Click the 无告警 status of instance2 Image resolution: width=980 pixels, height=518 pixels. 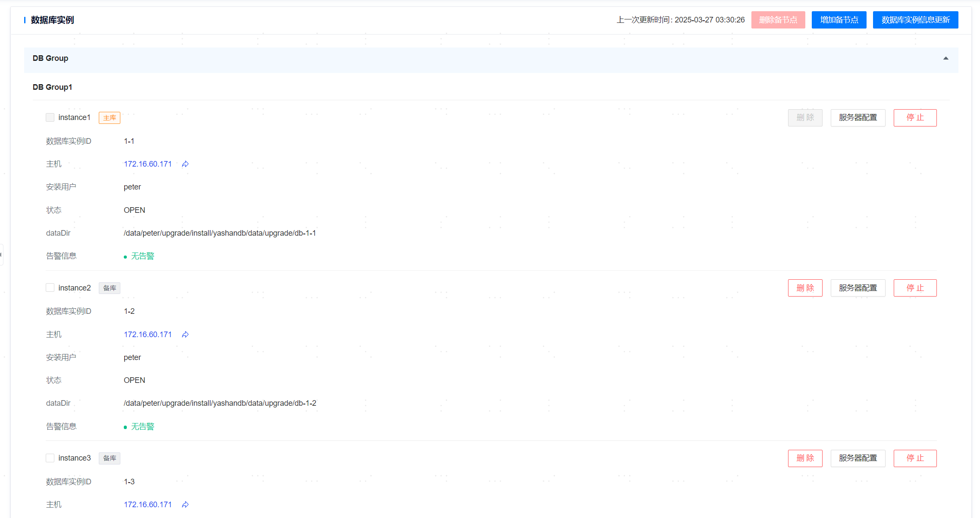click(142, 426)
